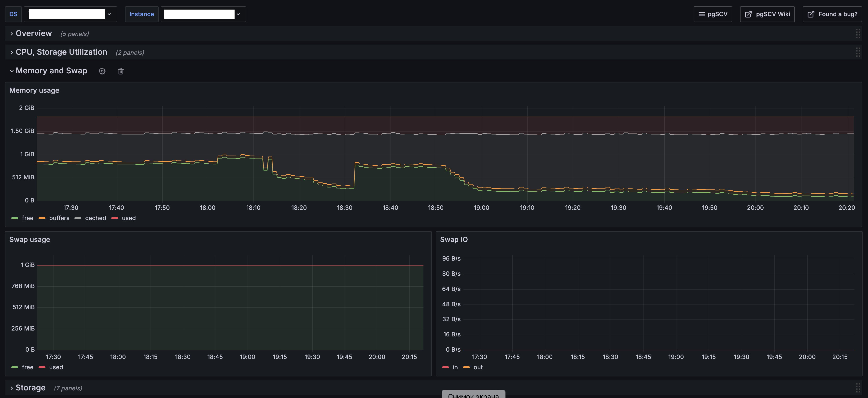Screen dimensions: 868x398
Task: Click the Swap IO panel title
Action: (x=454, y=239)
